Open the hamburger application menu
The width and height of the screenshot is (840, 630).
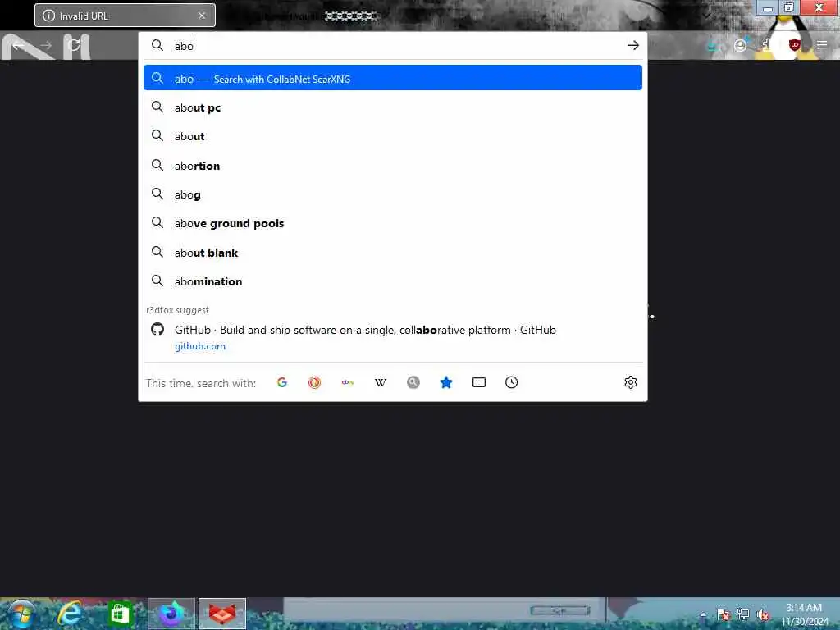coord(822,46)
